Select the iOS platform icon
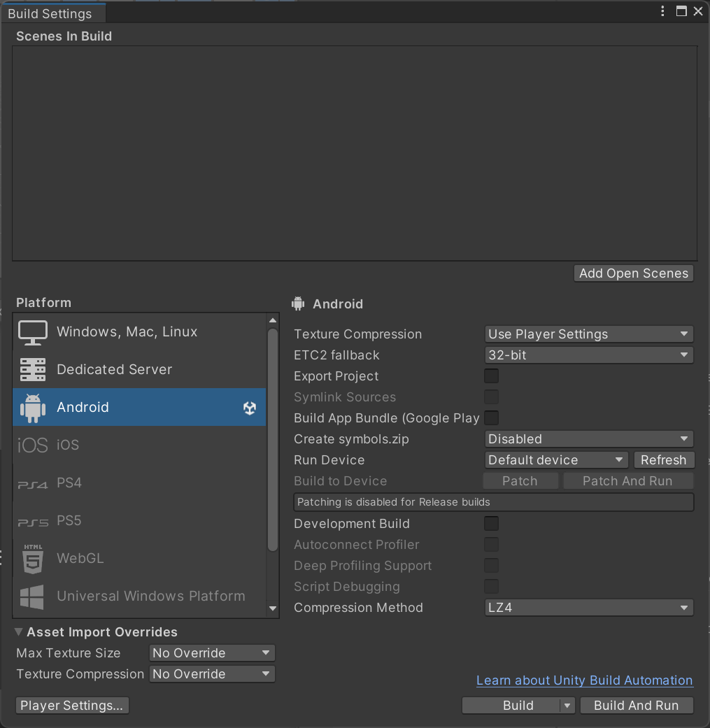The height and width of the screenshot is (728, 710). 33,445
